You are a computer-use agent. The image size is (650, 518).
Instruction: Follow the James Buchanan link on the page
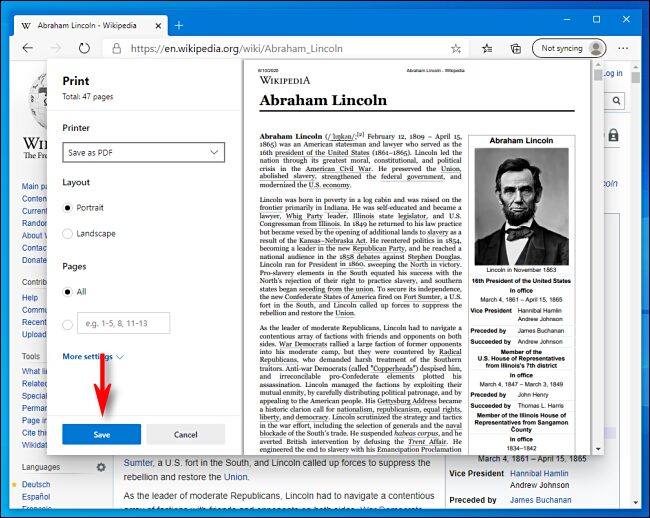(541, 500)
